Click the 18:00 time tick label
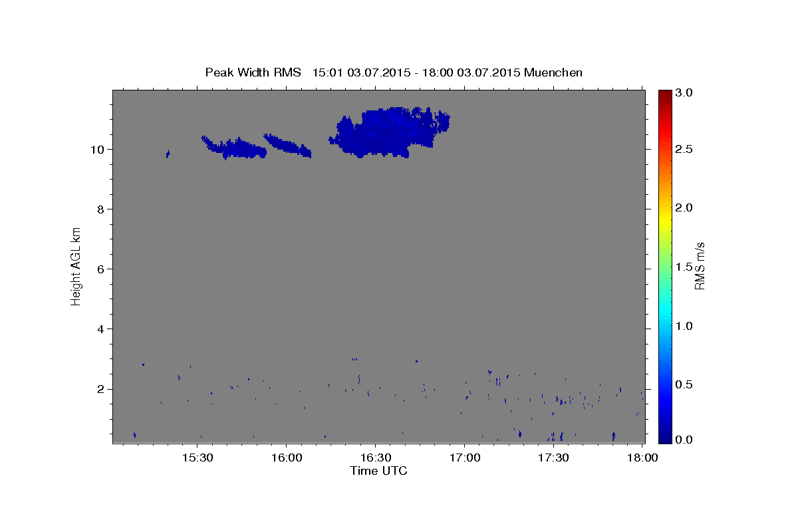This screenshot has height=532, width=798. [642, 458]
